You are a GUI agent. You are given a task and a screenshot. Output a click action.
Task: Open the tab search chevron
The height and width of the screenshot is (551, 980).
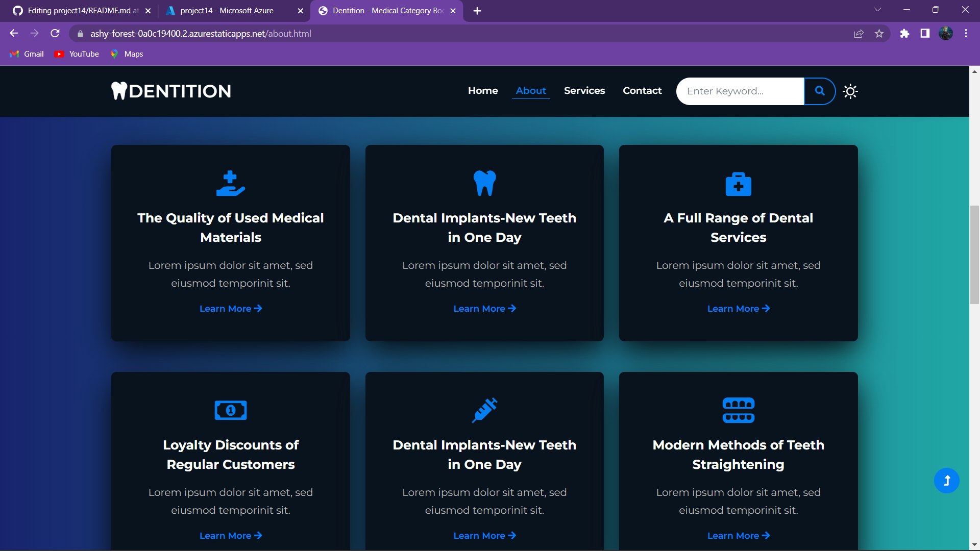878,9
